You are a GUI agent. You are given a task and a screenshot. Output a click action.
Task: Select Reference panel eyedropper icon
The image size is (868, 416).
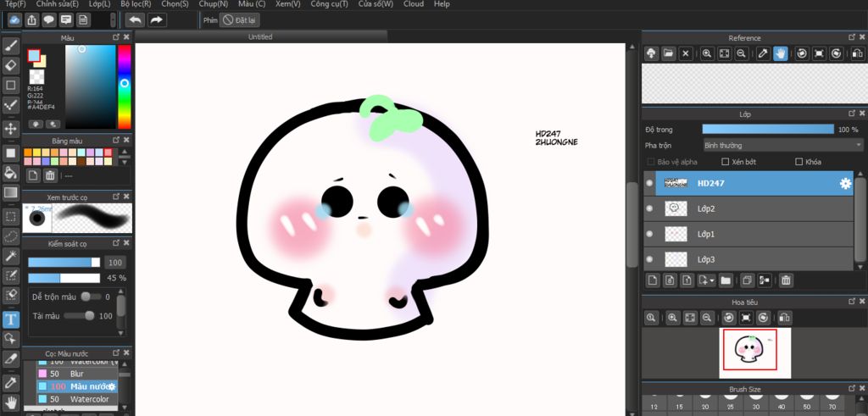point(764,53)
